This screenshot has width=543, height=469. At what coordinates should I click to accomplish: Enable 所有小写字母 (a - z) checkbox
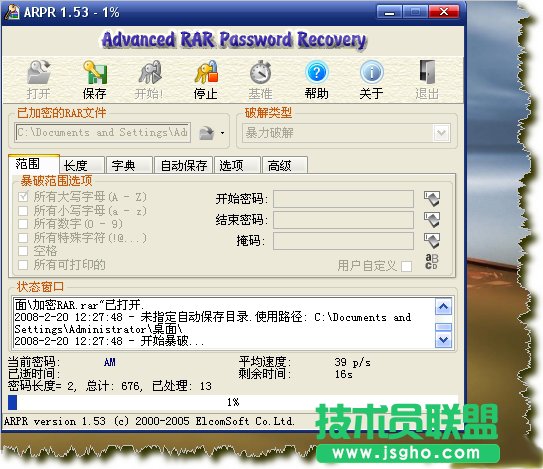click(x=23, y=211)
